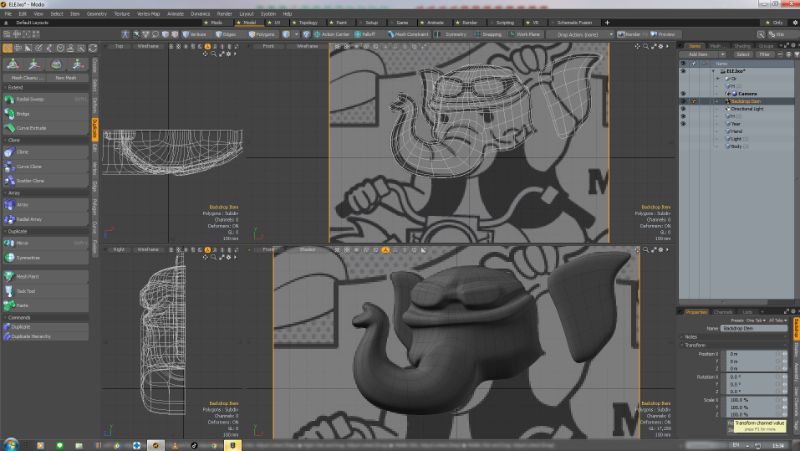Screen dimensions: 800x451
Task: Collapse the ELE.lxo scene tree
Action: point(714,71)
